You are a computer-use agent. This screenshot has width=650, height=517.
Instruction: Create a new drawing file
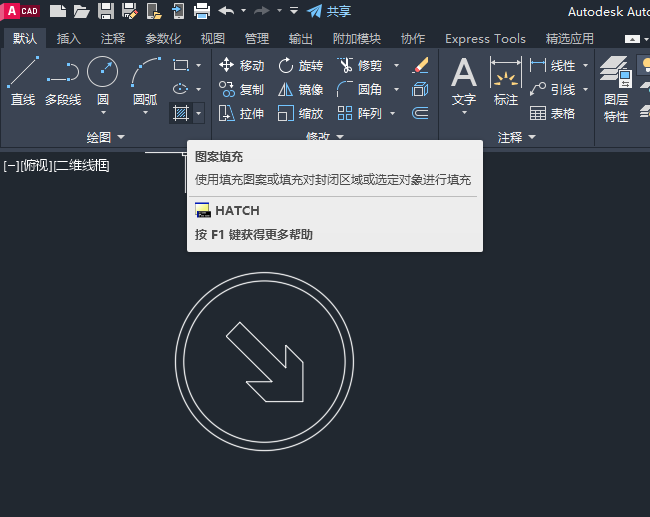coord(58,11)
